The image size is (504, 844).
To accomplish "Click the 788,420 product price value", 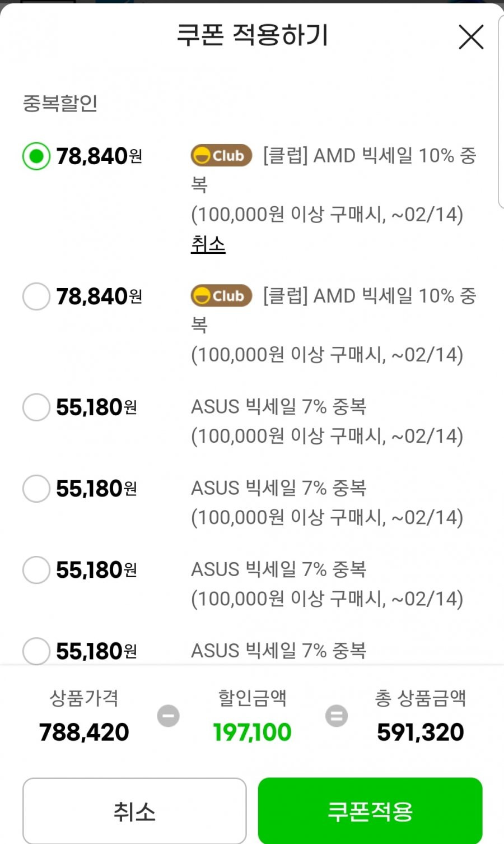I will click(84, 732).
